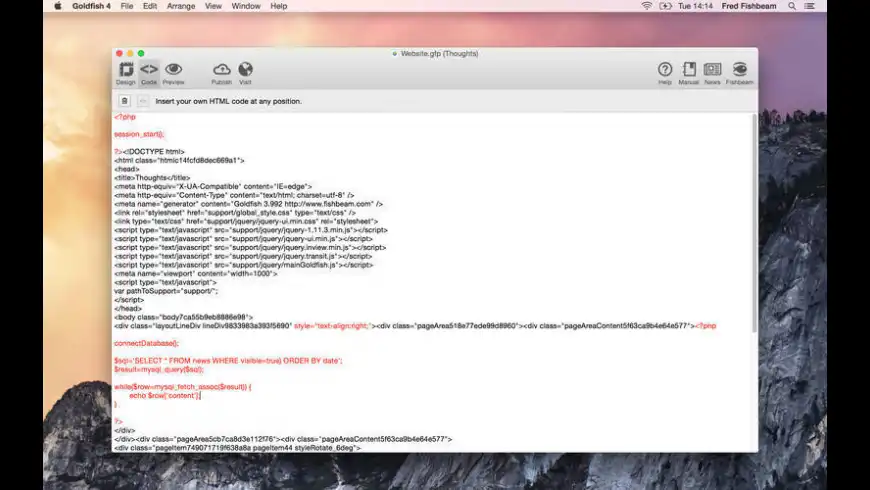
Task: Click the </head> closing tag line
Action: click(128, 308)
